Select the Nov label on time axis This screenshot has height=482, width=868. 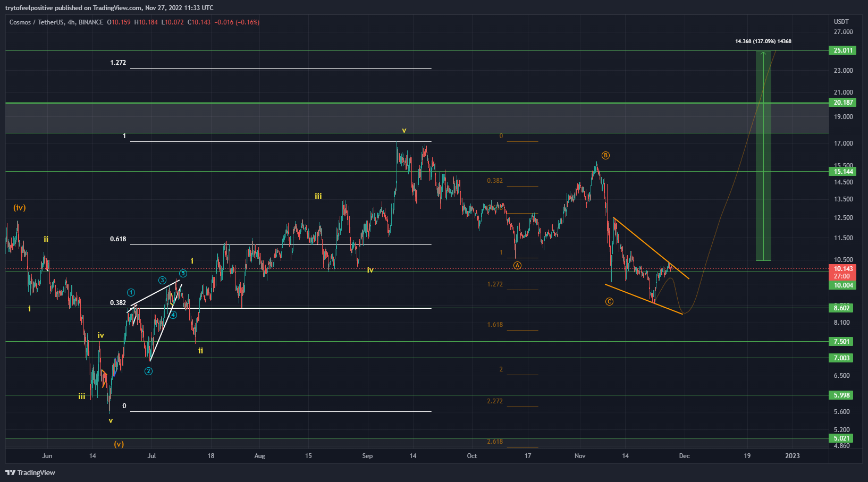[x=580, y=456]
